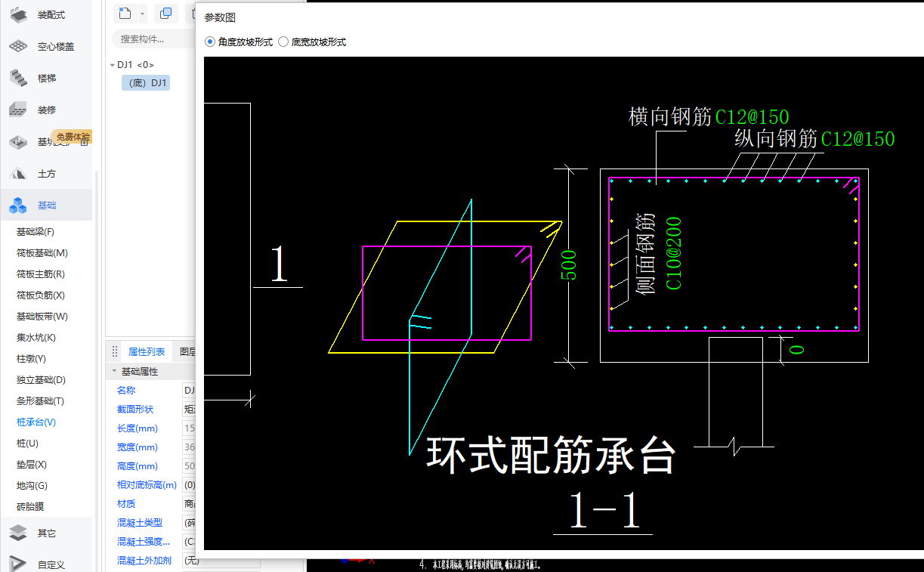
Task: Click the 相对底标高(m) property label
Action: click(x=147, y=485)
